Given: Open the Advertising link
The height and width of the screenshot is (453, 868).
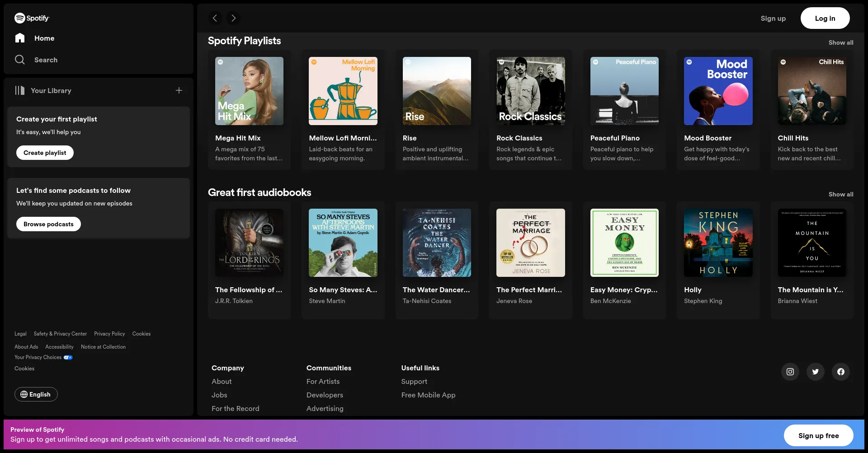Looking at the screenshot, I should 325,409.
